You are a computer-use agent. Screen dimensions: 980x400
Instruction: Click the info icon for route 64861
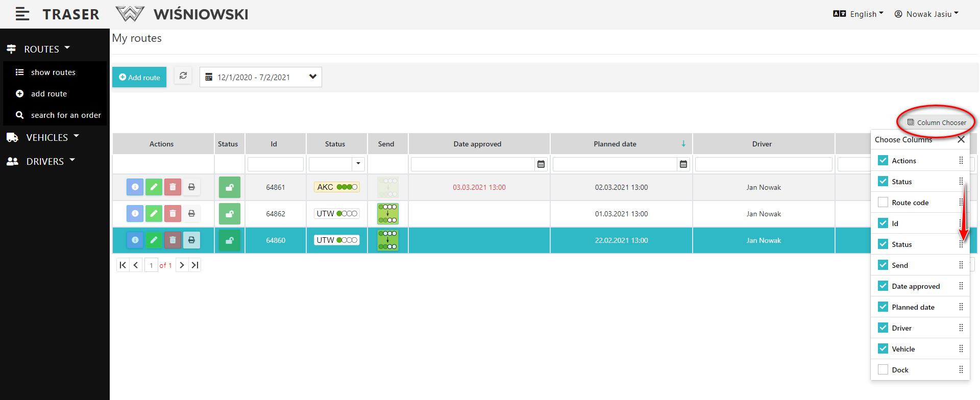point(135,187)
